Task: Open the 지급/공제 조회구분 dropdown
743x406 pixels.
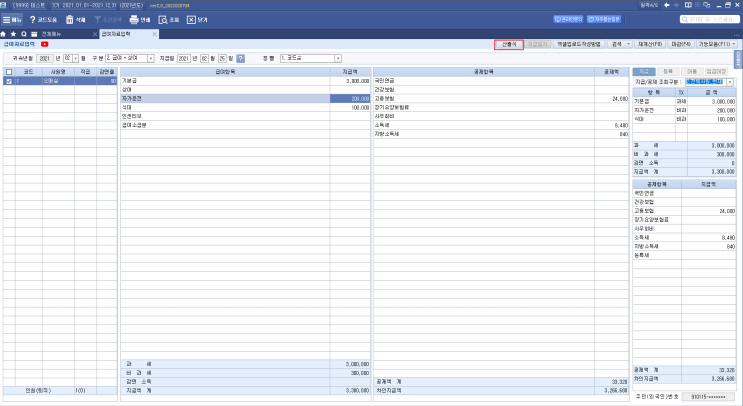Action: 730,82
